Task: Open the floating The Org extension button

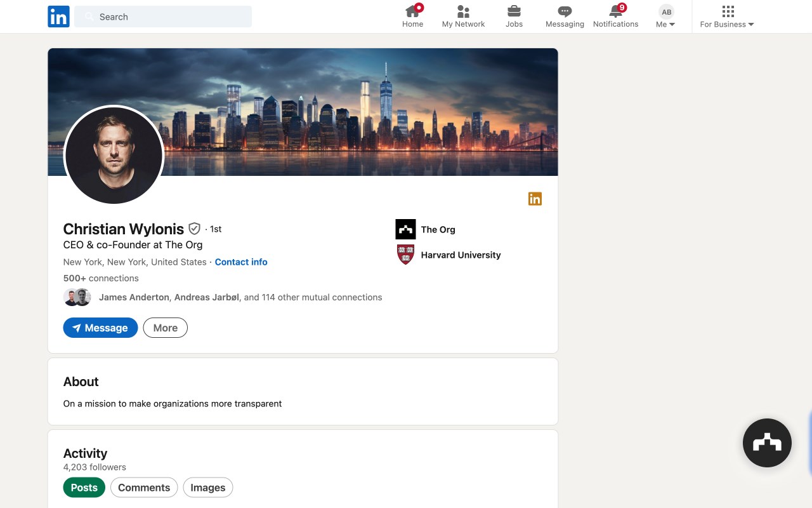Action: 767,443
